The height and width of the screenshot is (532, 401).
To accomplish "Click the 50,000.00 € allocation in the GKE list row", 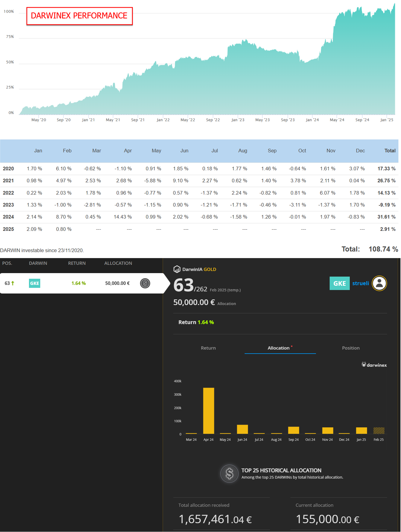I will 117,283.
